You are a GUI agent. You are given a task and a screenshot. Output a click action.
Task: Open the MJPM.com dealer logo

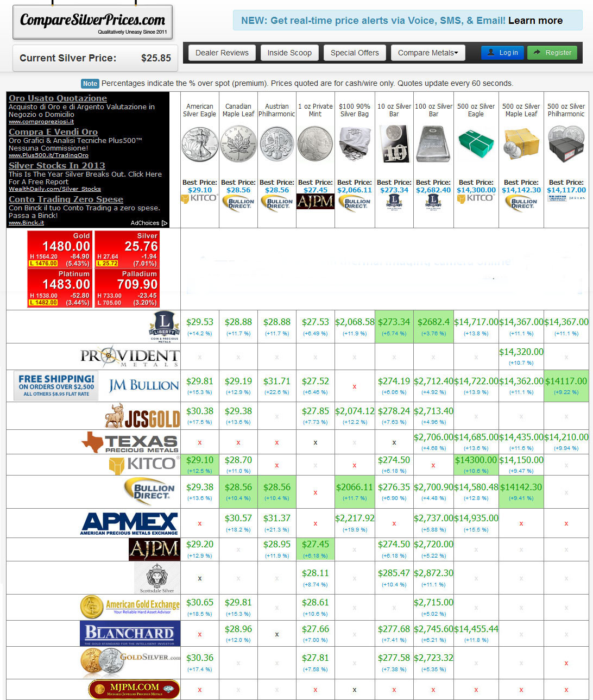tap(134, 689)
